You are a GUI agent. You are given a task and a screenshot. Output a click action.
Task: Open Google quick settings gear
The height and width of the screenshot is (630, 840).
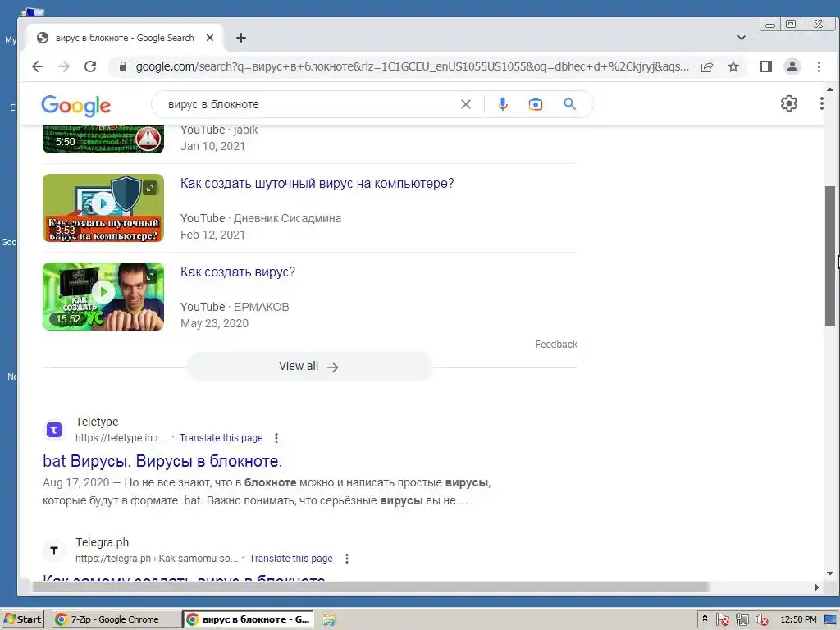pos(789,103)
